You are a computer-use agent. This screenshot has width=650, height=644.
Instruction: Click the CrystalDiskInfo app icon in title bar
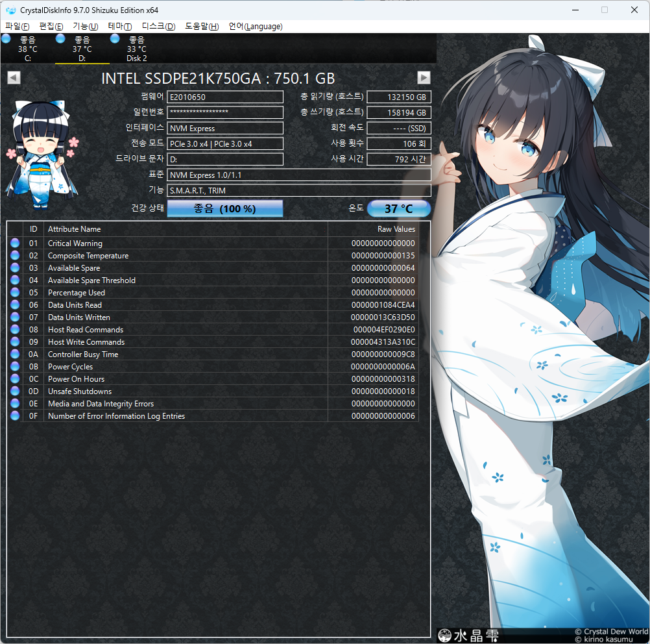10,10
